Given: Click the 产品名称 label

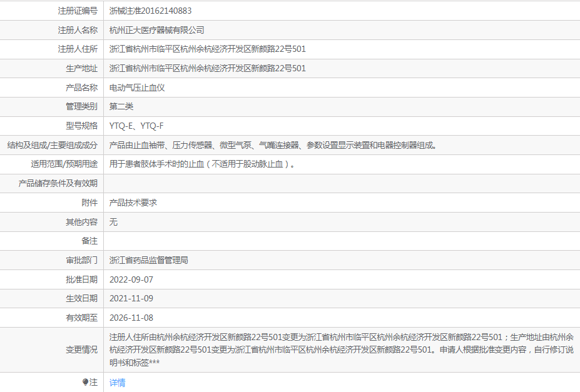Looking at the screenshot, I should point(82,88).
